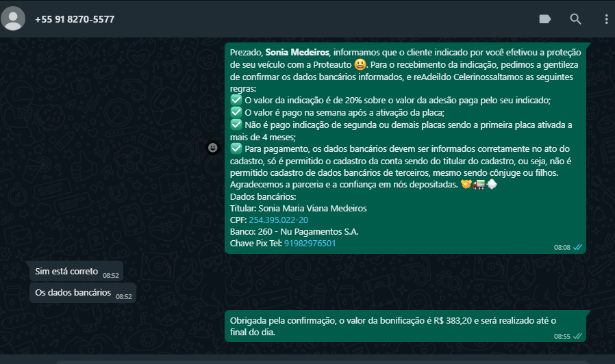Click the checkmark beside 'O valor é pago'
This screenshot has height=364, width=615.
click(x=236, y=112)
